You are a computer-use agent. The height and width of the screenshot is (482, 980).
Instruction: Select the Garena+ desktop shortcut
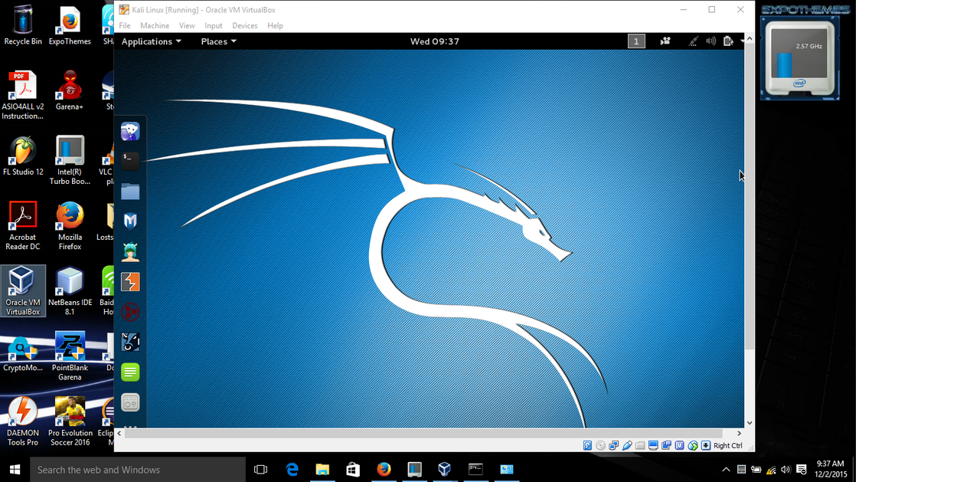70,90
